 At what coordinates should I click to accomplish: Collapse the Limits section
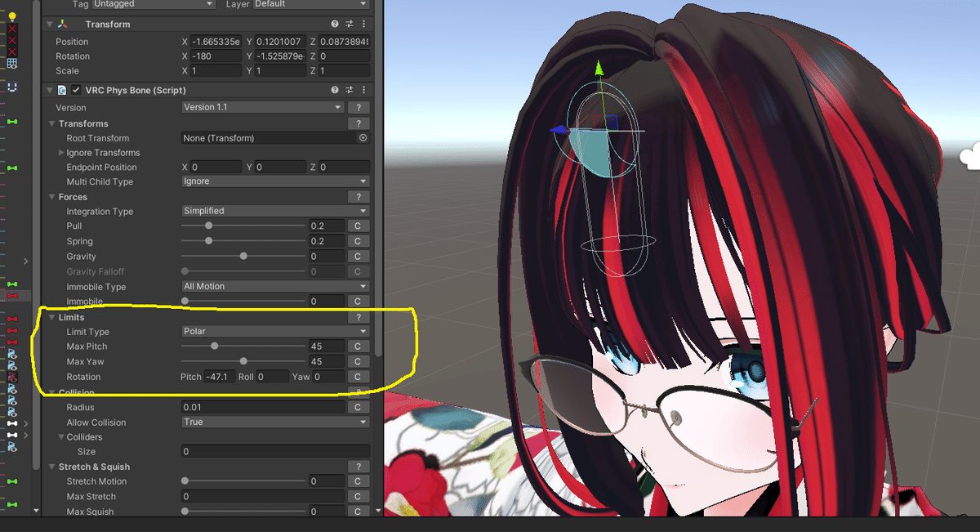click(52, 317)
